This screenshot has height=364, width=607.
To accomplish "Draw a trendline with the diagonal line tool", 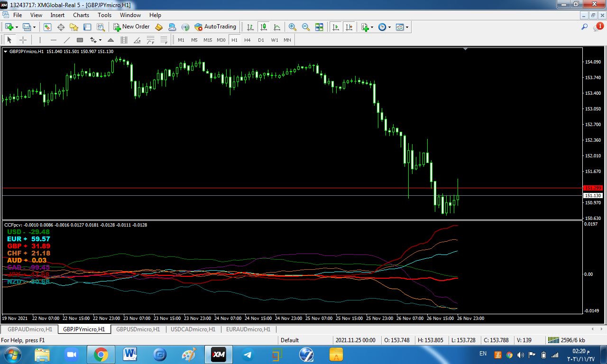I will [67, 40].
